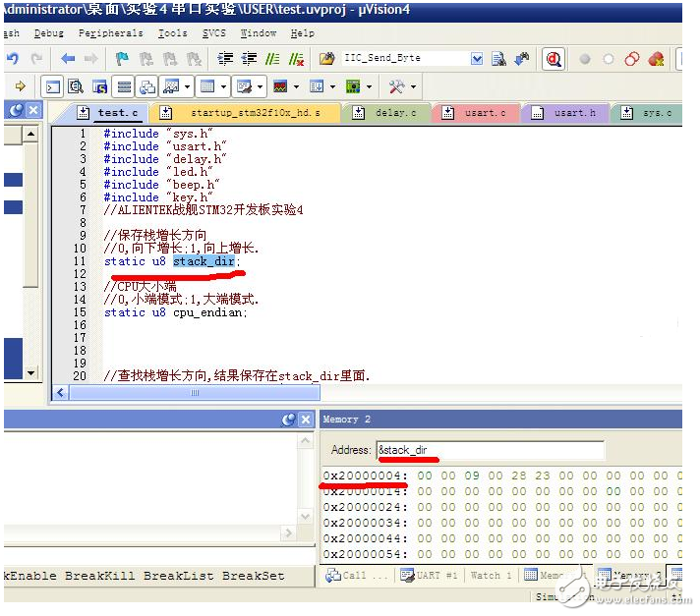Click the Start/Stop Debug Session icon
700x616 pixels.
click(x=554, y=59)
